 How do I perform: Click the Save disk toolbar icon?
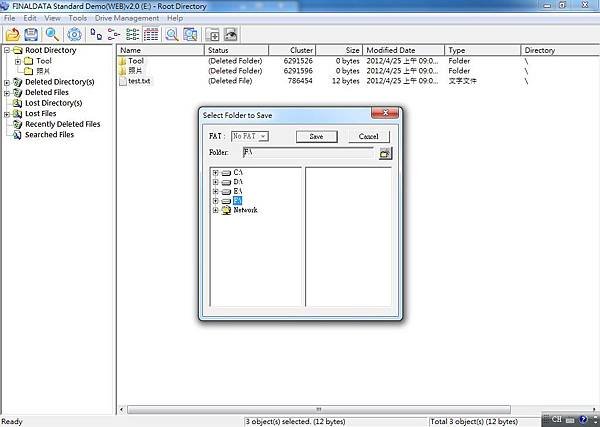(31, 35)
